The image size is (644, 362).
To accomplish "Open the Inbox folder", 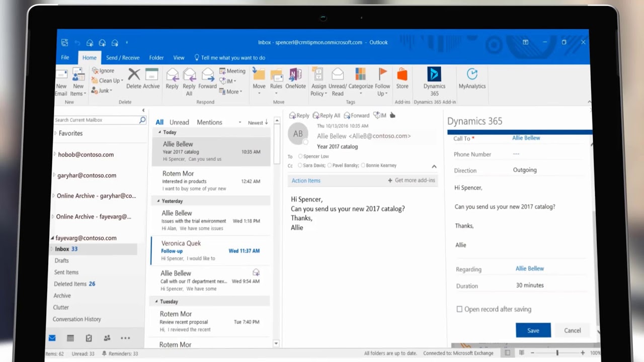I will pyautogui.click(x=93, y=249).
